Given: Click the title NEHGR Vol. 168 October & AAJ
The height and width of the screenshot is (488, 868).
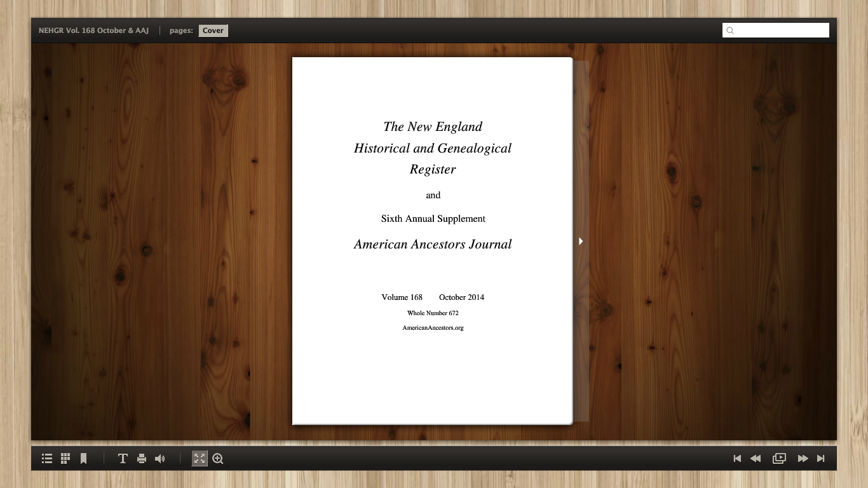Looking at the screenshot, I should tap(93, 30).
